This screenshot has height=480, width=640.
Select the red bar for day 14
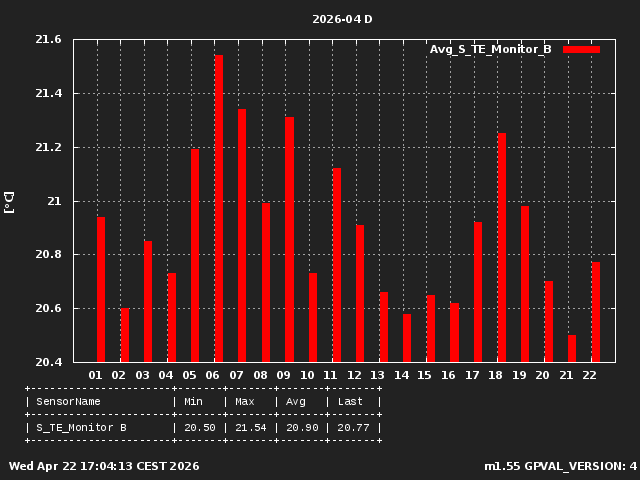[407, 338]
